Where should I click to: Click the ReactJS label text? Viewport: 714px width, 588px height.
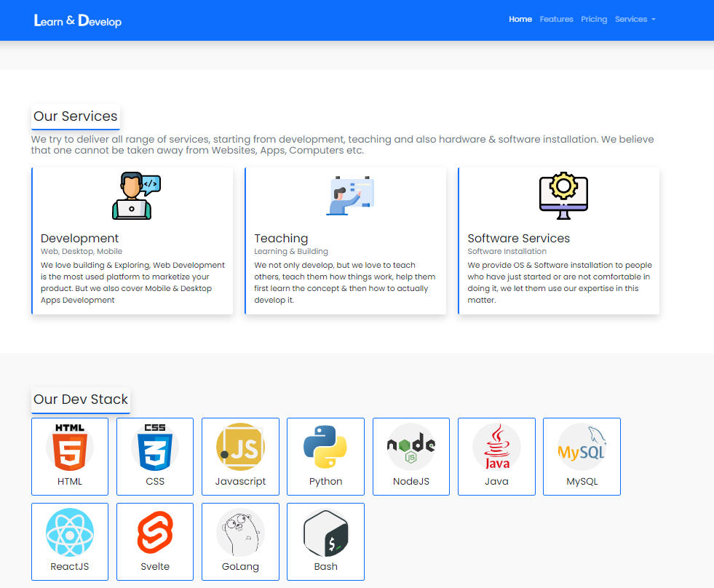click(x=70, y=567)
